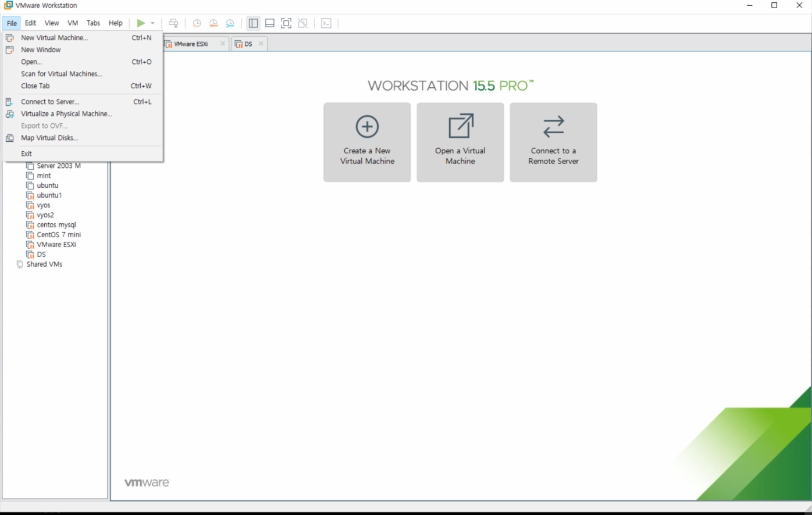The width and height of the screenshot is (812, 515).
Task: Select the vyos2 VM in library
Action: pyautogui.click(x=45, y=215)
